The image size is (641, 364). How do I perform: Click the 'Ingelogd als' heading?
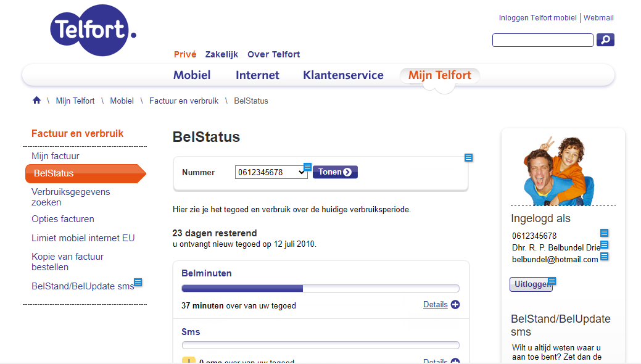(x=540, y=218)
